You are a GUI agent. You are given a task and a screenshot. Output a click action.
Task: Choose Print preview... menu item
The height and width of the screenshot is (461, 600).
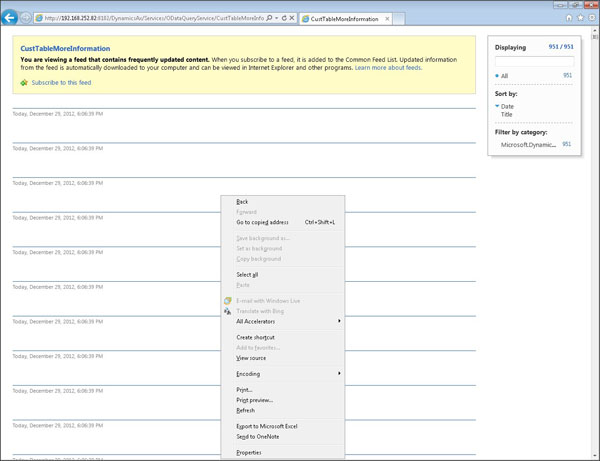click(283, 400)
